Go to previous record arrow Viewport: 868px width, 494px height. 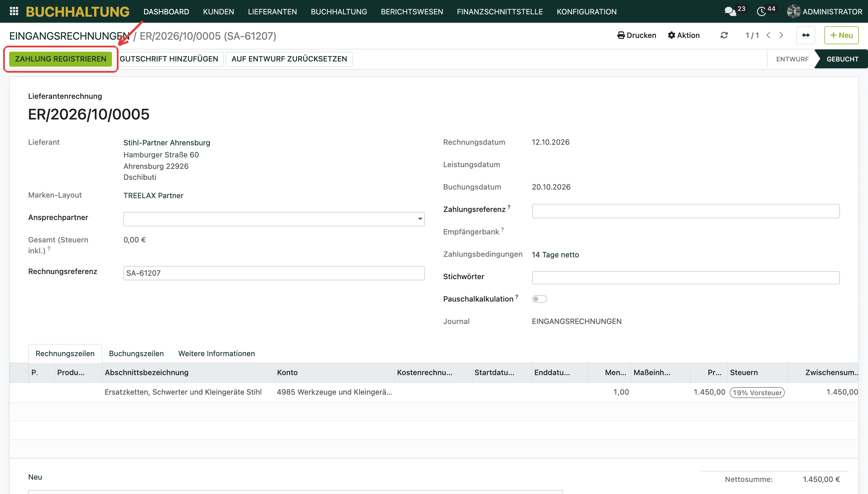768,35
